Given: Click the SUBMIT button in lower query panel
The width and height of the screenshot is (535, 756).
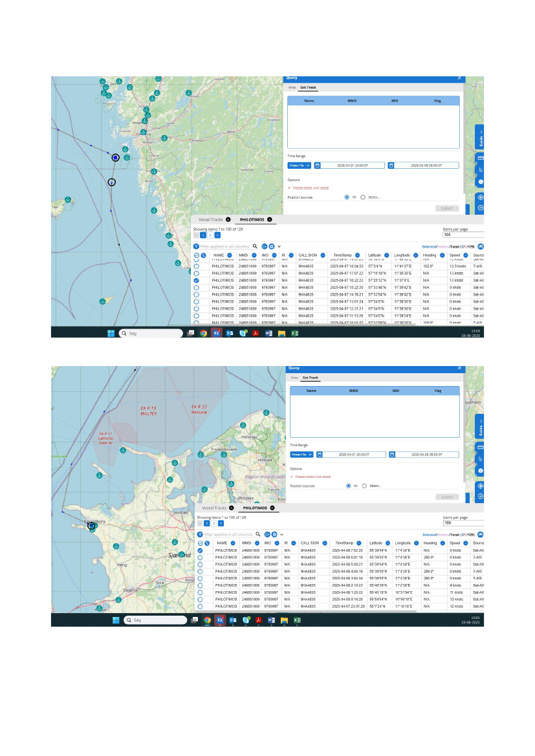Looking at the screenshot, I should tap(446, 497).
